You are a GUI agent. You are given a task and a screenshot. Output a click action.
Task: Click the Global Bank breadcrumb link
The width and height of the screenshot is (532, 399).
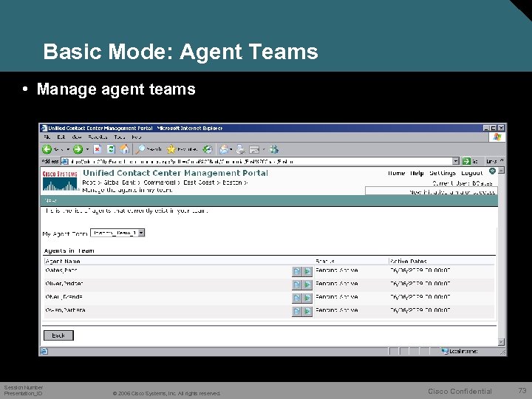tap(120, 183)
